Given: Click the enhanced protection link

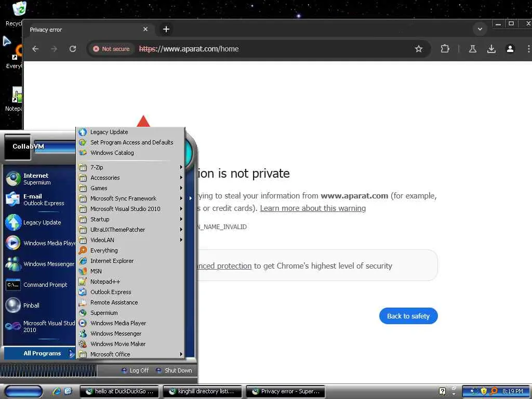Looking at the screenshot, I should tap(224, 266).
